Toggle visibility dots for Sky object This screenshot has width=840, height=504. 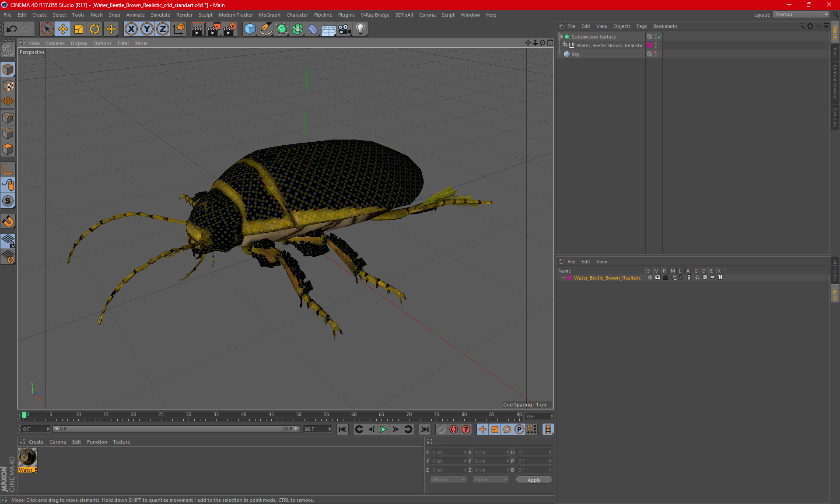[x=655, y=54]
